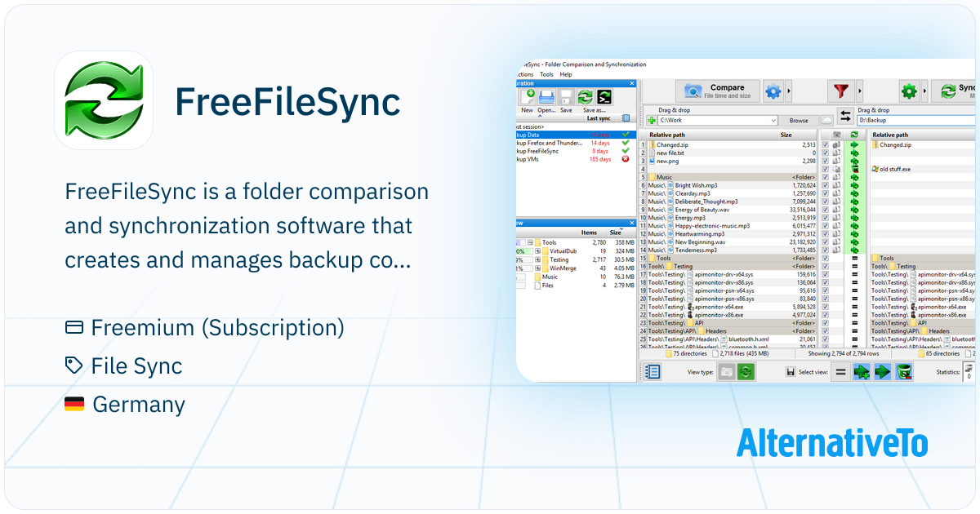Expand VirtualDub folder in Overview
Viewport: 980px width, 514px height.
tap(537, 251)
